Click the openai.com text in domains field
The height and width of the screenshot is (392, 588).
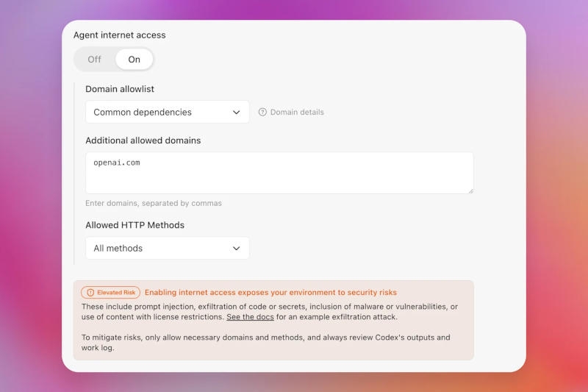coord(117,163)
